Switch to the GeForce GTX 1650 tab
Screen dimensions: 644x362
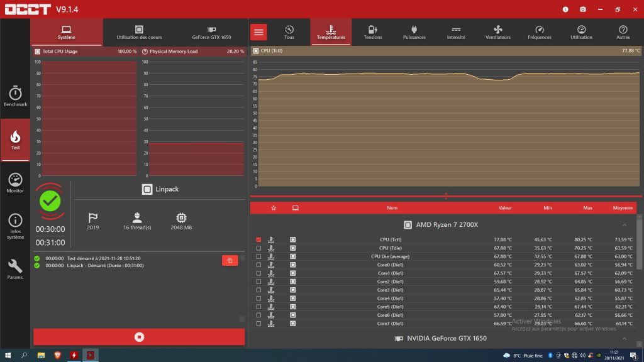point(211,32)
